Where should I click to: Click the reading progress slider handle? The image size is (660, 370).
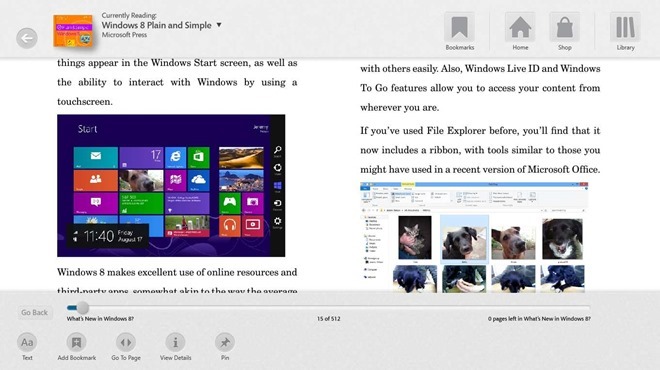point(82,308)
